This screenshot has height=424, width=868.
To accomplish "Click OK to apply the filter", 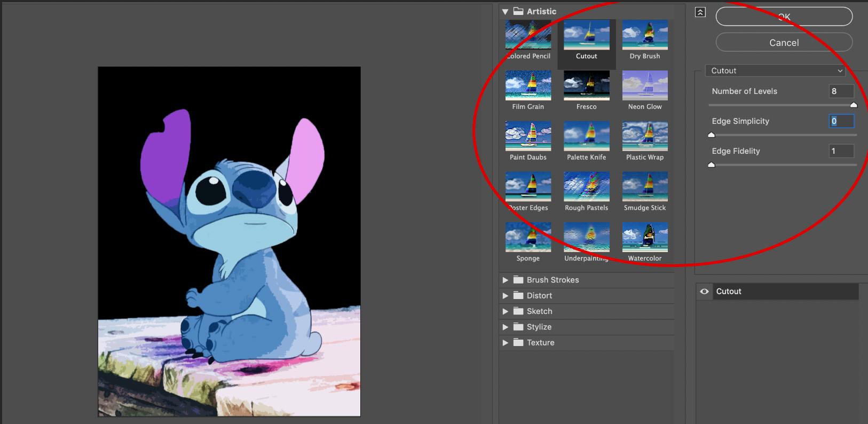I will [784, 17].
